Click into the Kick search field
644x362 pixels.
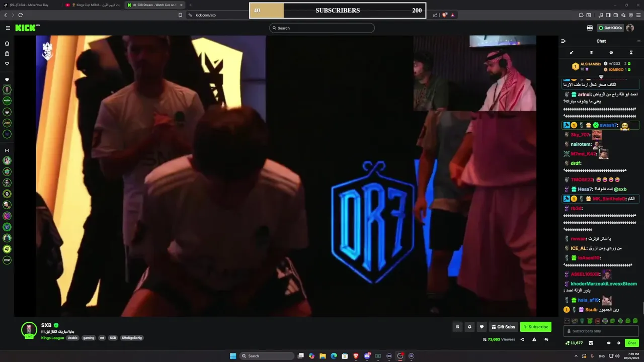[322, 28]
